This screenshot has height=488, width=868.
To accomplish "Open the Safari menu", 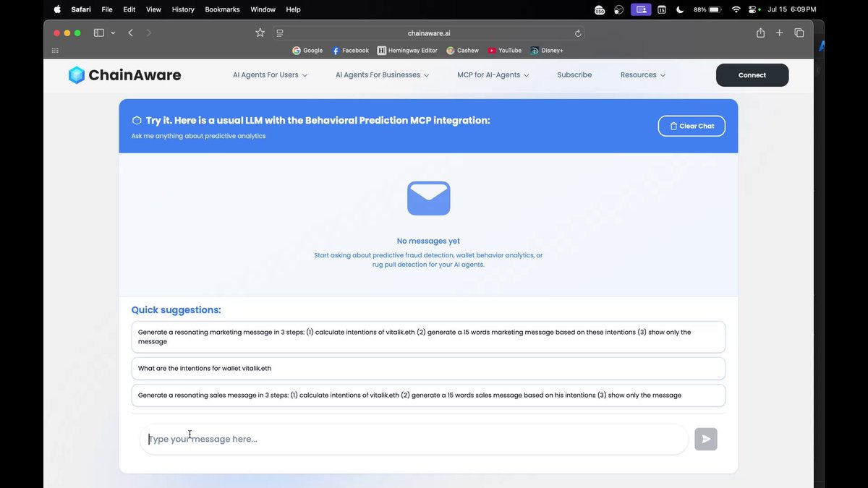I will click(x=81, y=9).
